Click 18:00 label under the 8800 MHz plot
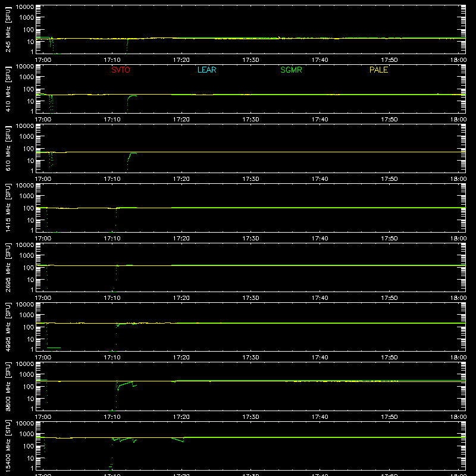Screen dimensions: 476x476 point(458,417)
